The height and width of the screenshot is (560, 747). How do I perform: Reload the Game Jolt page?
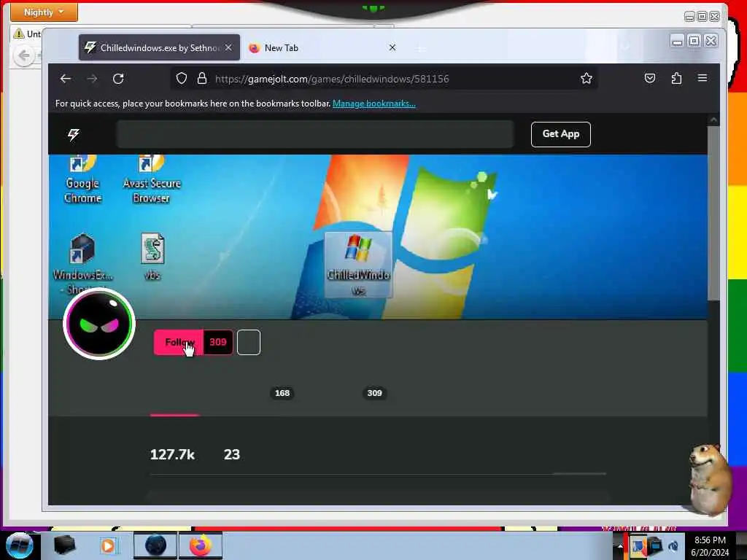[118, 79]
